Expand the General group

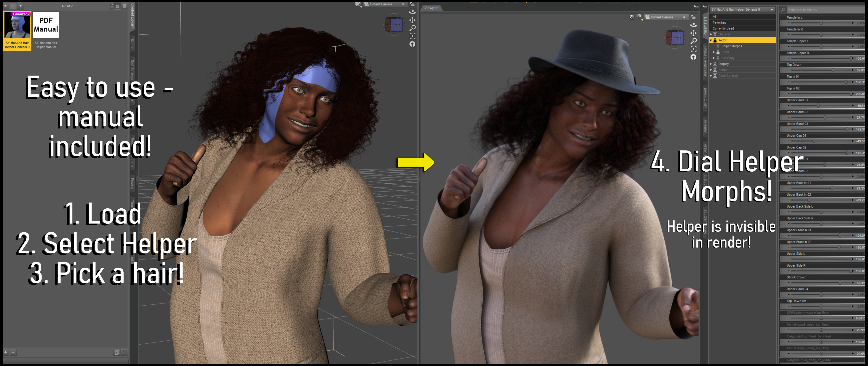point(711,34)
